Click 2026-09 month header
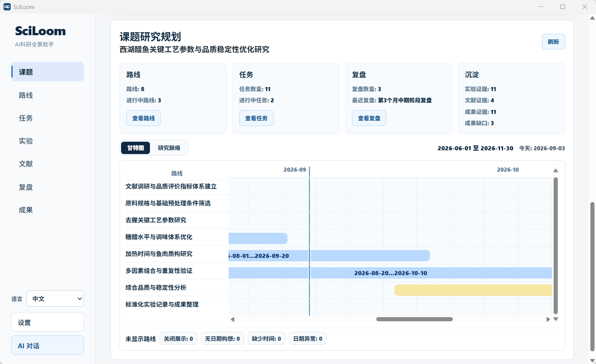Screen dimensions: 596x364 point(295,170)
